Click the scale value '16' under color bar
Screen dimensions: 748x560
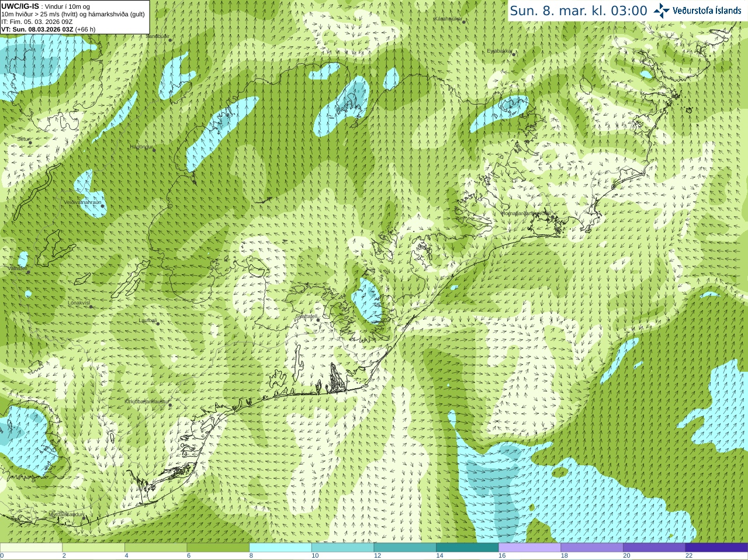point(502,556)
